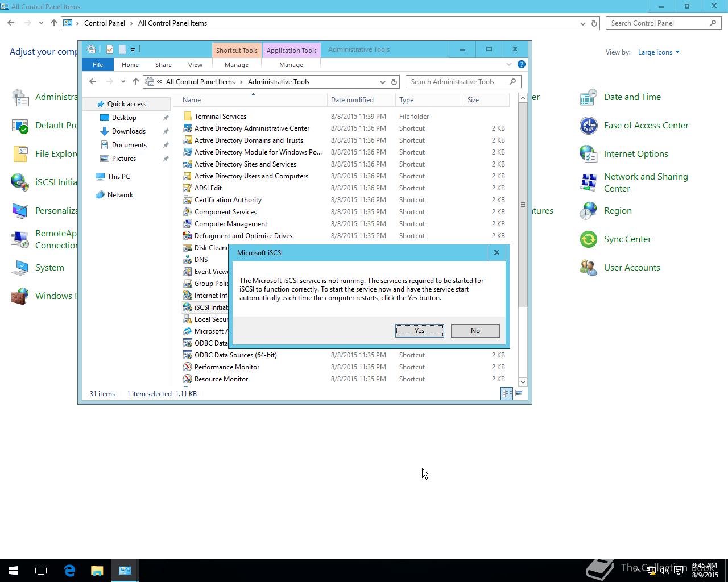Select the Resource Monitor icon

(x=188, y=379)
